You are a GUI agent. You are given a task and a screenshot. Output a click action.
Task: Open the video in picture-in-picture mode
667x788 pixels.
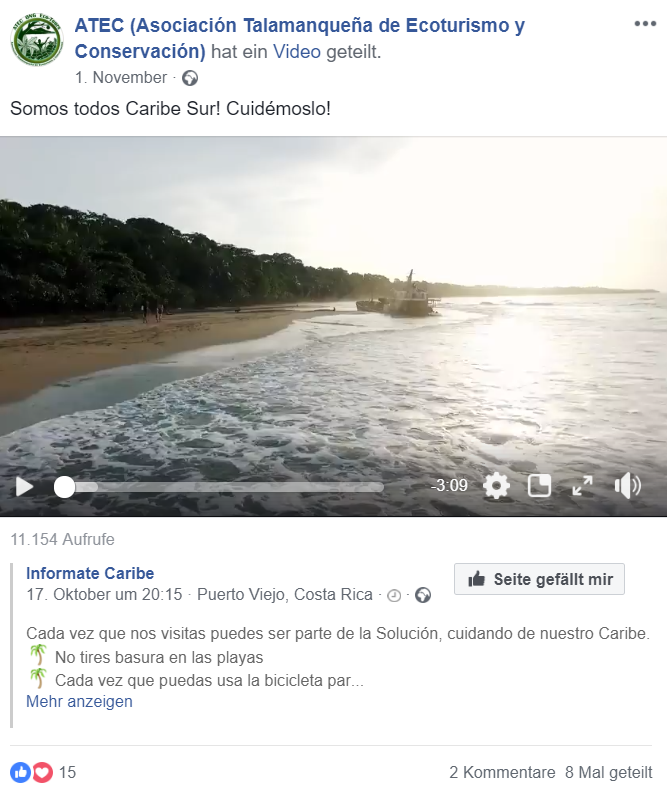[539, 486]
